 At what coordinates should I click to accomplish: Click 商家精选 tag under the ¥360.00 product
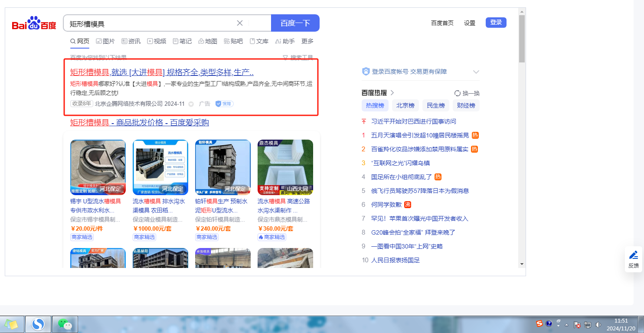[272, 237]
